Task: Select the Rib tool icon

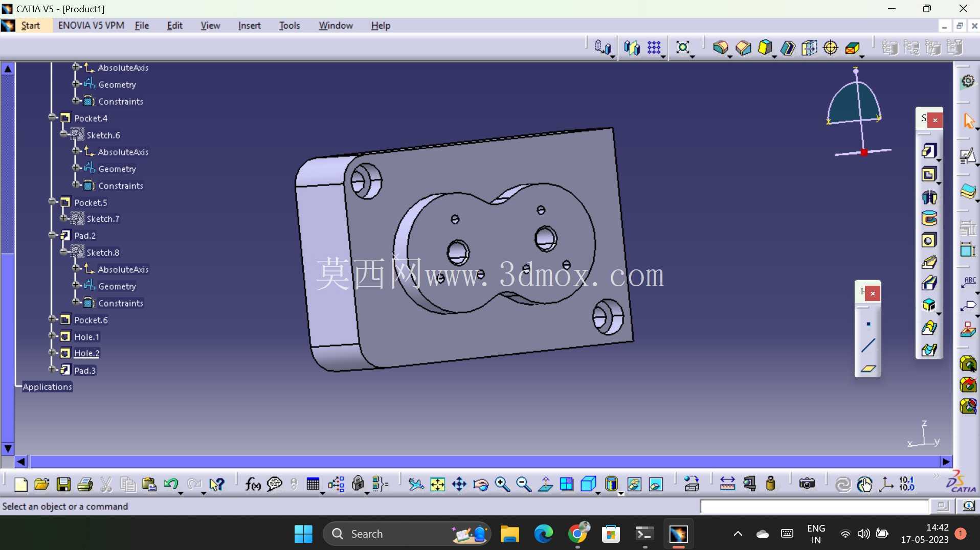Action: [x=929, y=262]
